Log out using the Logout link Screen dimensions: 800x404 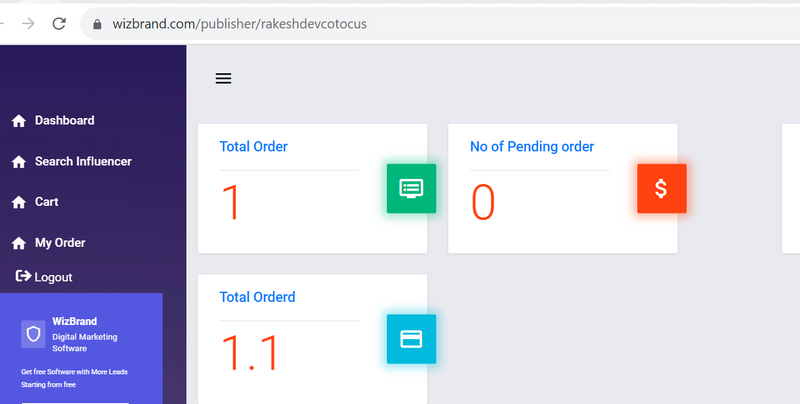click(x=53, y=277)
